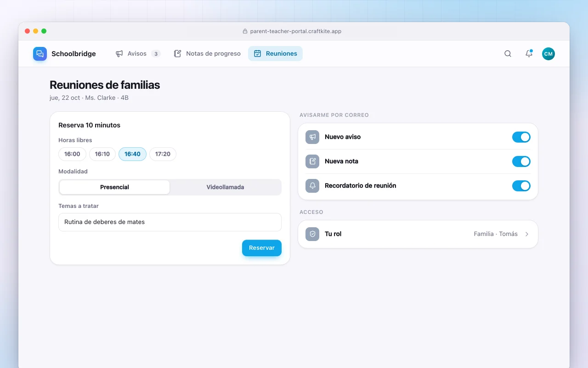Image resolution: width=588 pixels, height=368 pixels.
Task: Select the 17:20 time slot
Action: [163, 154]
